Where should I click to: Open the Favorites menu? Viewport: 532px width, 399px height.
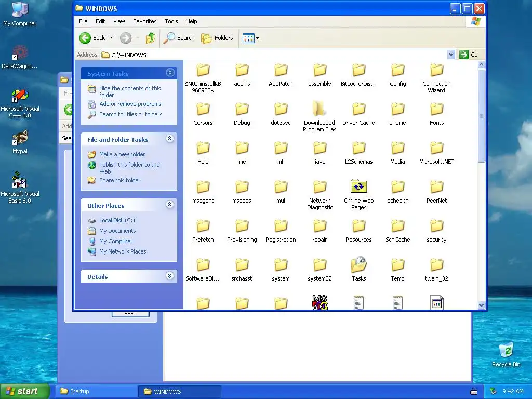pos(145,21)
